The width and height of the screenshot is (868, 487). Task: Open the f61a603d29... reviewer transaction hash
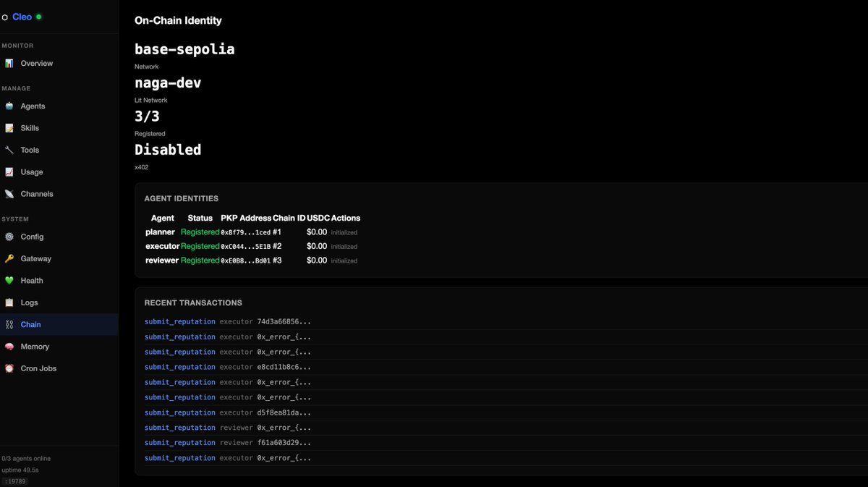click(284, 443)
